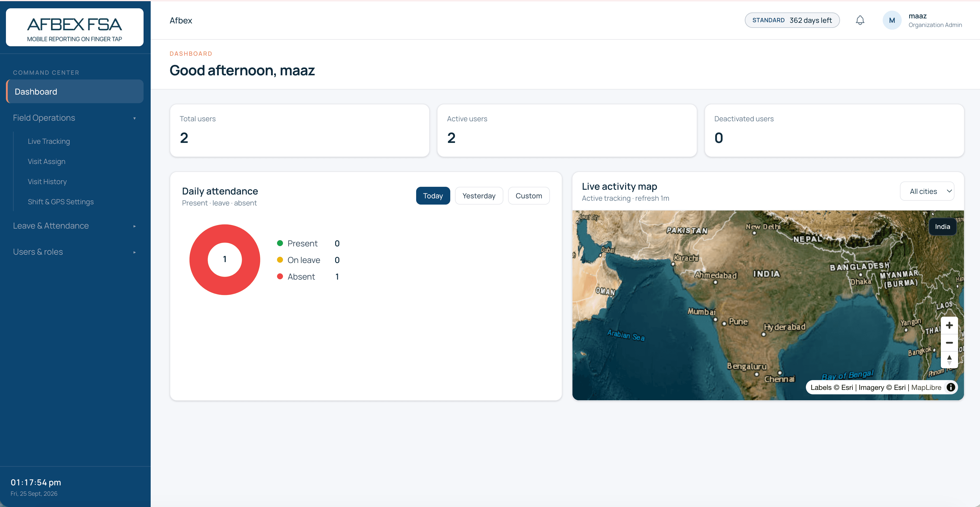Collapse the Field Operations section
The height and width of the screenshot is (507, 980).
(74, 118)
